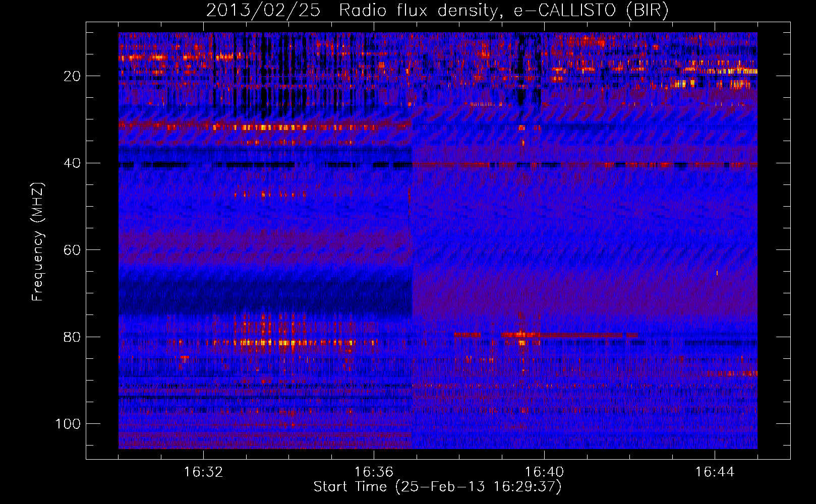Click the '60' frequency tick label
The height and width of the screenshot is (504, 816).
coord(73,250)
